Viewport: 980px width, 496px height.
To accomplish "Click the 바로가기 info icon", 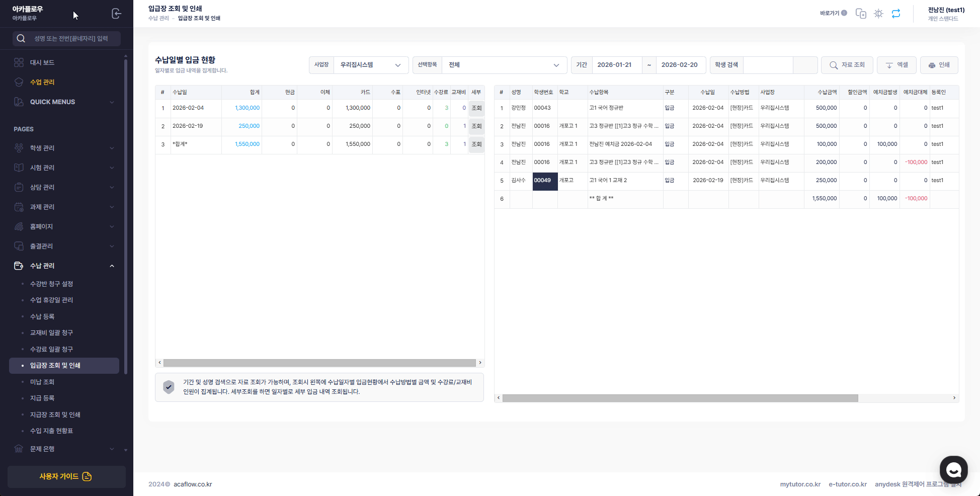I will point(844,13).
